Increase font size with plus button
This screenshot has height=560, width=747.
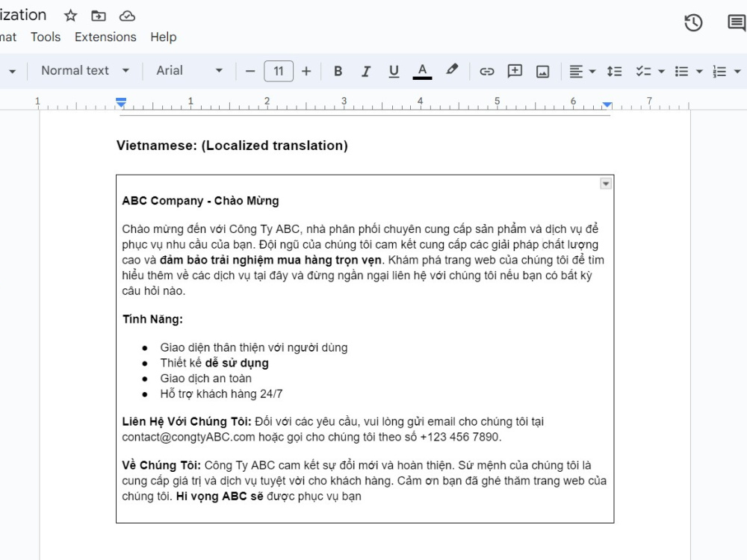click(x=306, y=72)
